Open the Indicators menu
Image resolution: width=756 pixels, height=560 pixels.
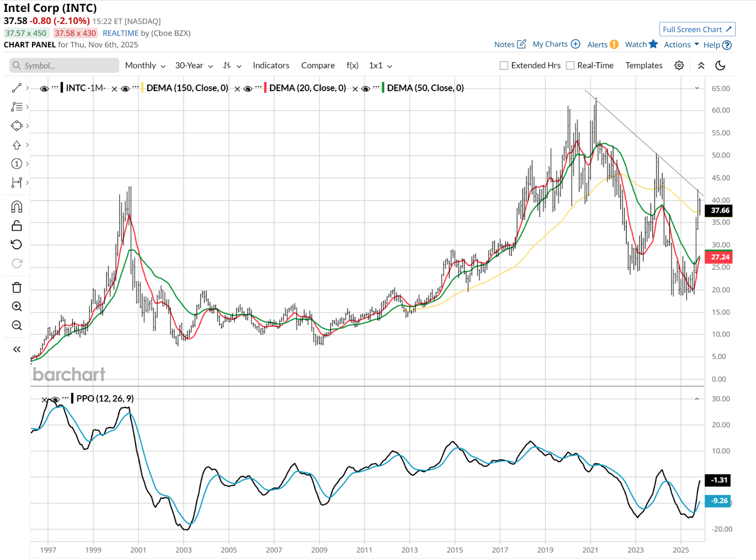(271, 66)
